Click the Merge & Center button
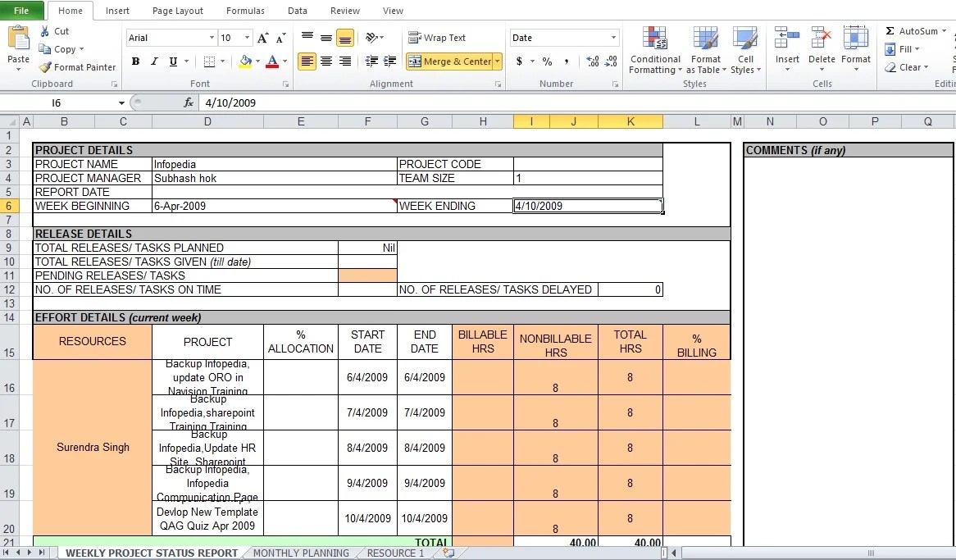Image resolution: width=956 pixels, height=560 pixels. [449, 61]
